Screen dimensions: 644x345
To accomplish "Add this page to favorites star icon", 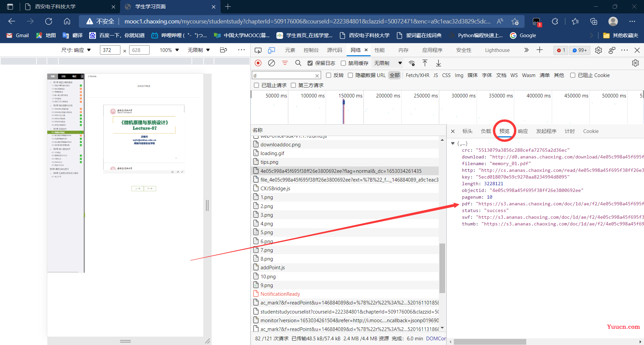I will pyautogui.click(x=515, y=21).
